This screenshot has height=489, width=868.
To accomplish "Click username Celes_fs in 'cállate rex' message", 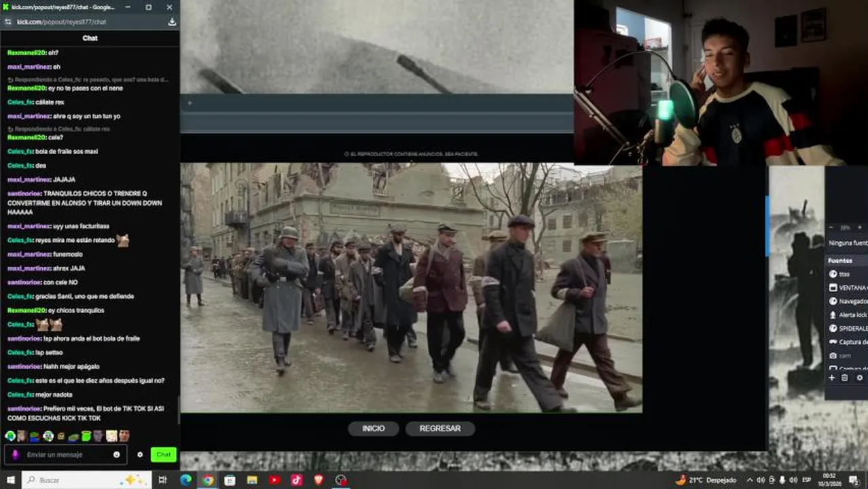I will coord(20,102).
